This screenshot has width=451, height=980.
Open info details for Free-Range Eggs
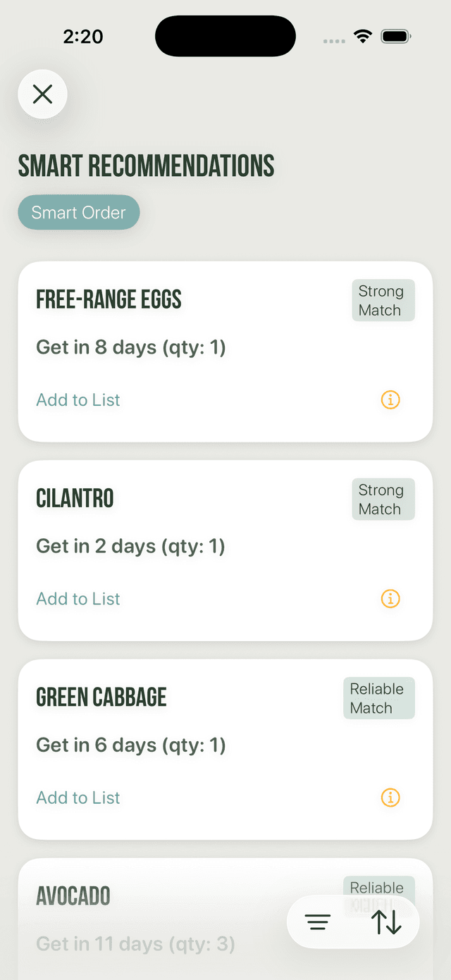pos(390,399)
